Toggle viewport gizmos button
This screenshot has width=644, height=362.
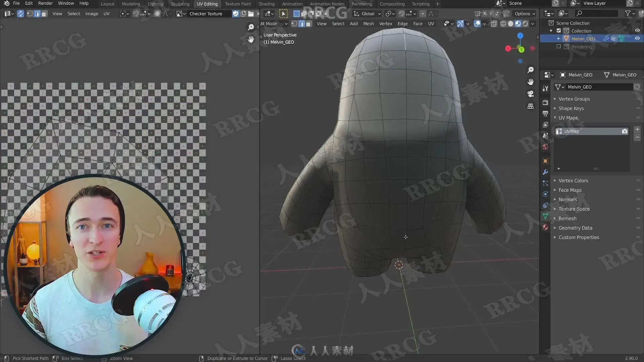(460, 24)
